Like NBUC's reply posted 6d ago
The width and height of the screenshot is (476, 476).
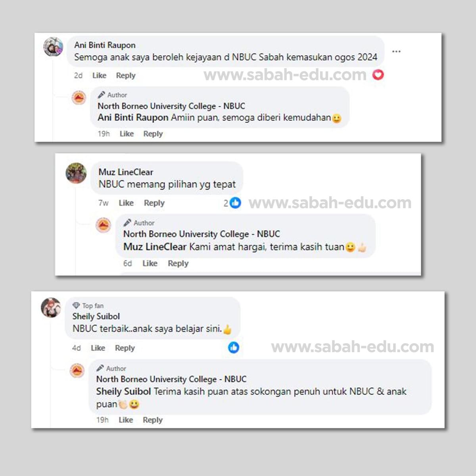click(150, 263)
